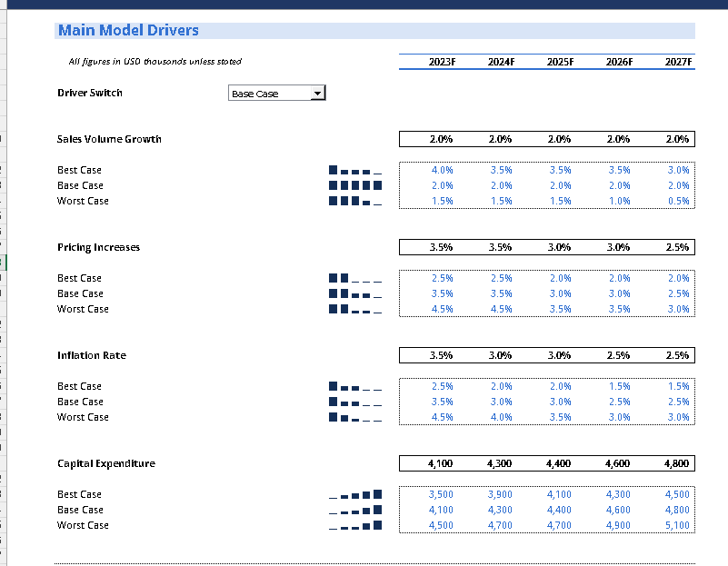Viewport: 728px width, 566px height.
Task: Select the Driver Switch label
Action: tap(90, 93)
